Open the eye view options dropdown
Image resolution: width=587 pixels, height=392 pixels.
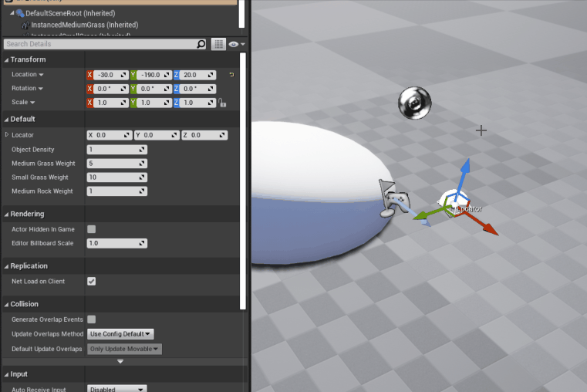point(237,44)
